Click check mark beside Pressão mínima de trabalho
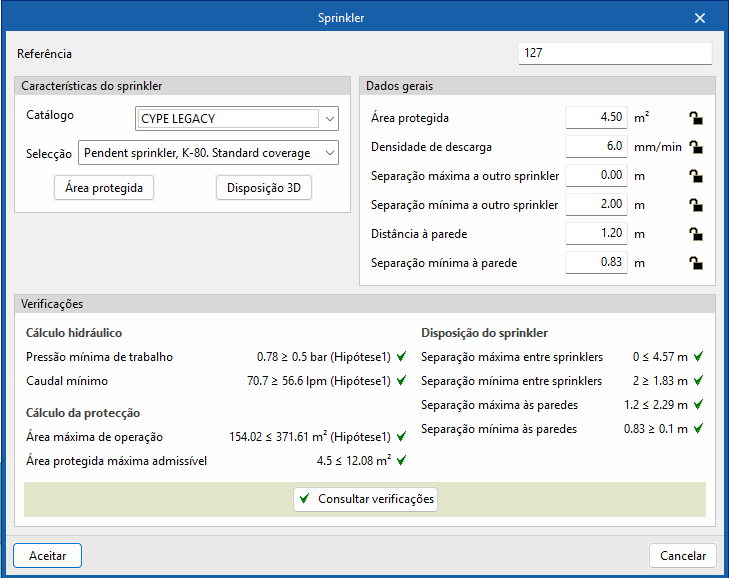Image resolution: width=729 pixels, height=578 pixels. click(401, 357)
